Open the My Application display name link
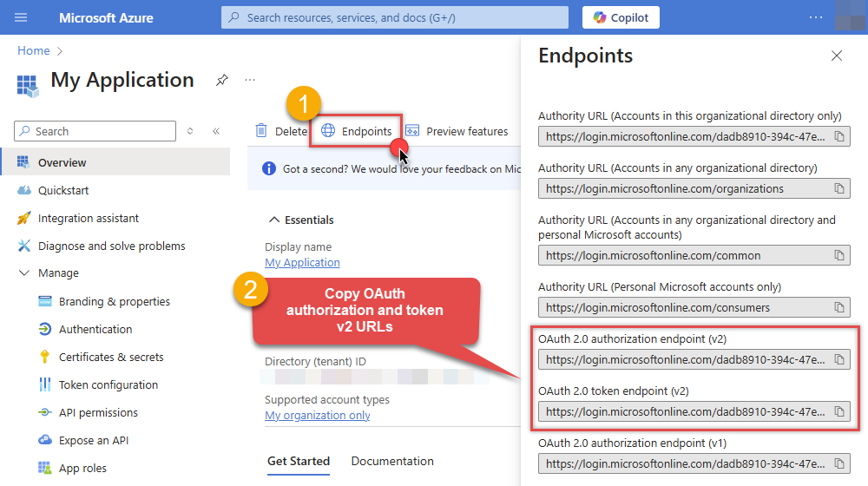The image size is (868, 486). click(302, 262)
